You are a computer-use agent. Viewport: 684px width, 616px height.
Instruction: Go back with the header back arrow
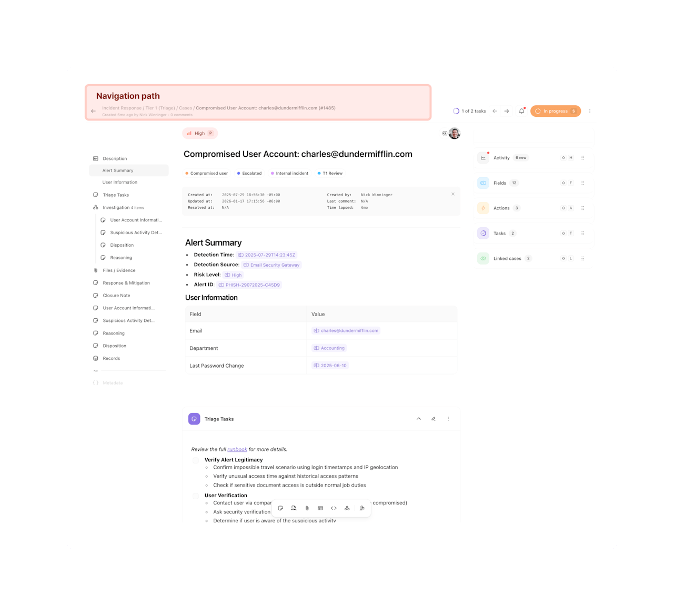93,111
